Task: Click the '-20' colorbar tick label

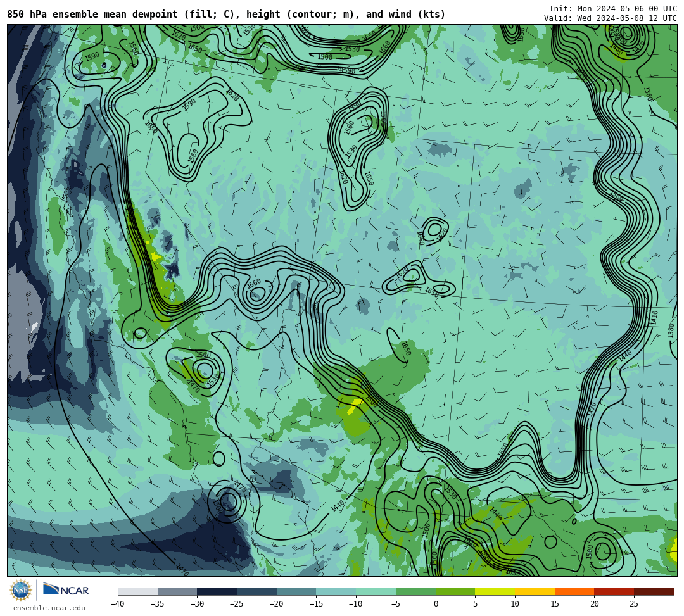Action: point(277,604)
